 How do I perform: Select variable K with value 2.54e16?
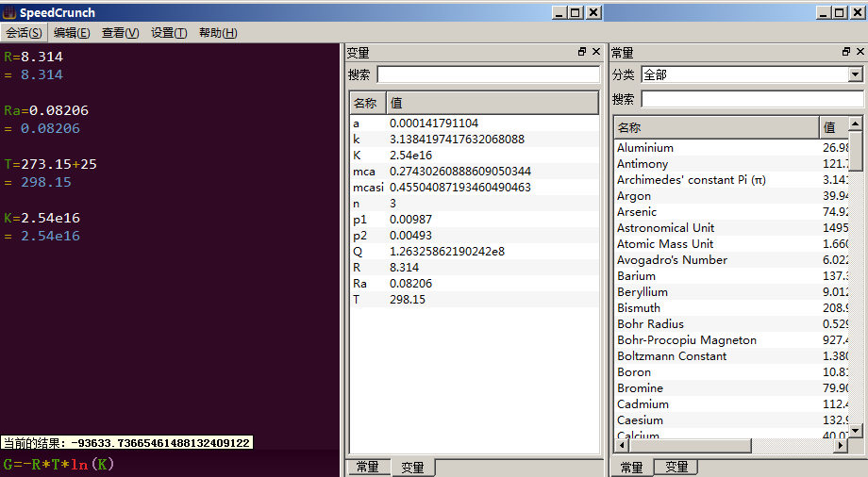pos(474,156)
